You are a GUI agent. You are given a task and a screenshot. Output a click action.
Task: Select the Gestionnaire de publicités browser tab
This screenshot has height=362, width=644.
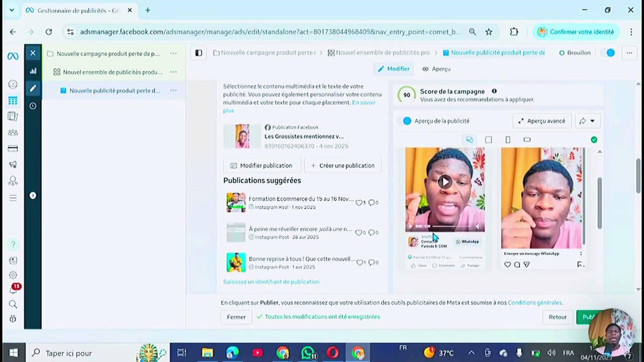(x=79, y=10)
